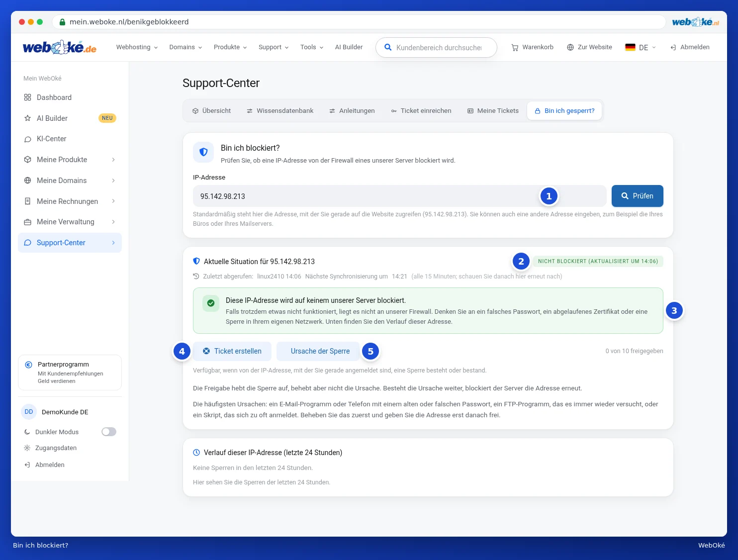Expand Meine Produkte with its chevron
The width and height of the screenshot is (738, 560).
coord(113,160)
